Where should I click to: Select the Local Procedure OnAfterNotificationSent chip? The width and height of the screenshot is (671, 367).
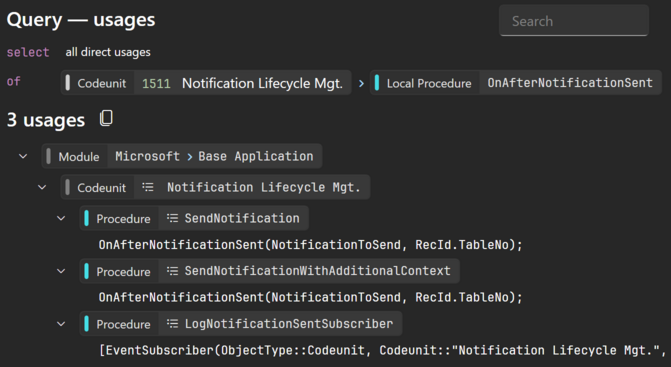click(x=516, y=83)
